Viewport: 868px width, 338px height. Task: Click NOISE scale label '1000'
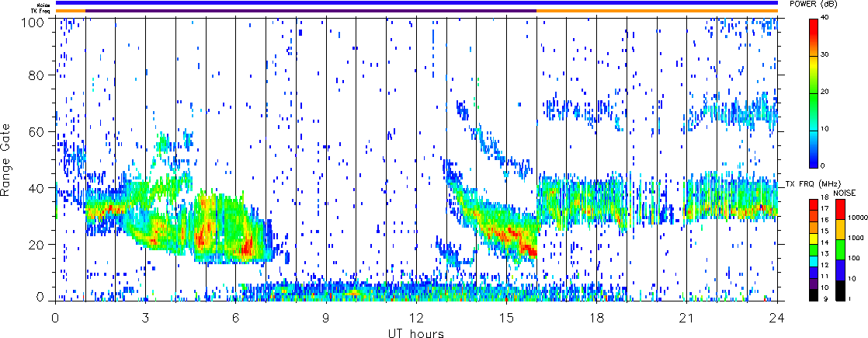pyautogui.click(x=855, y=239)
